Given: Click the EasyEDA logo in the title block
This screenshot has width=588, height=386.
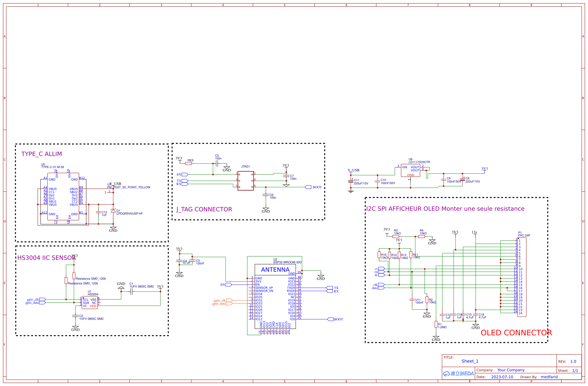Looking at the screenshot, I should (x=458, y=373).
